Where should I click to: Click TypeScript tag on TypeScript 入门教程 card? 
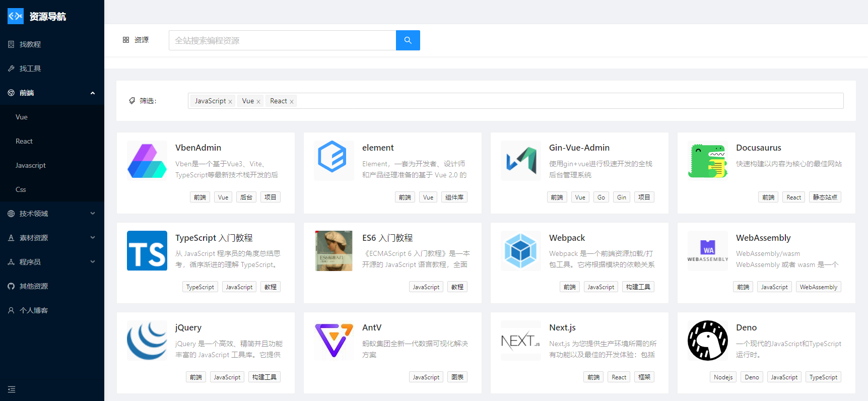(200, 287)
